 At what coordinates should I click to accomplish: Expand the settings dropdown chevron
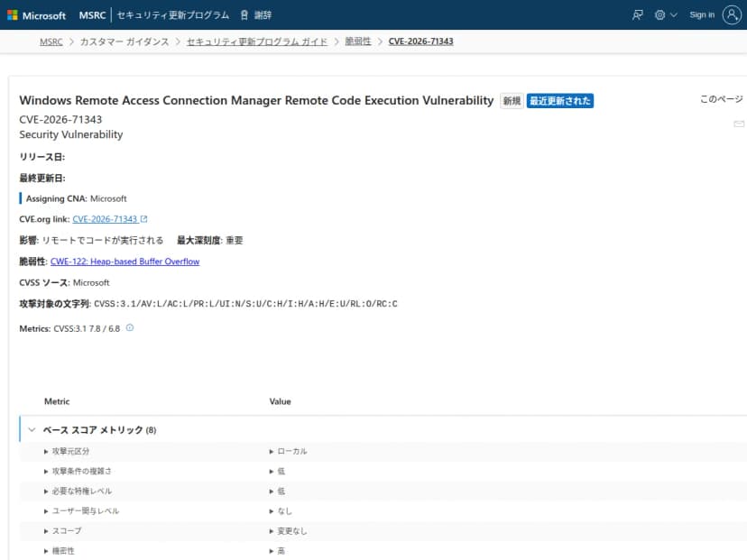(674, 15)
